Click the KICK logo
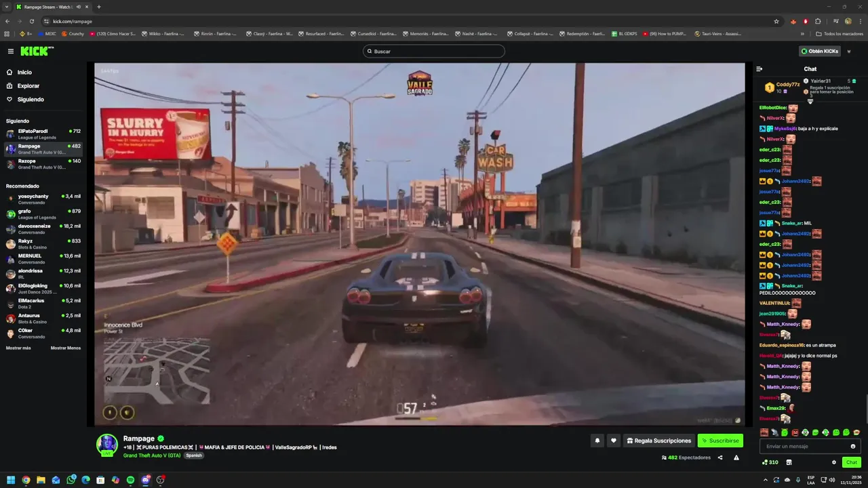 pyautogui.click(x=35, y=51)
